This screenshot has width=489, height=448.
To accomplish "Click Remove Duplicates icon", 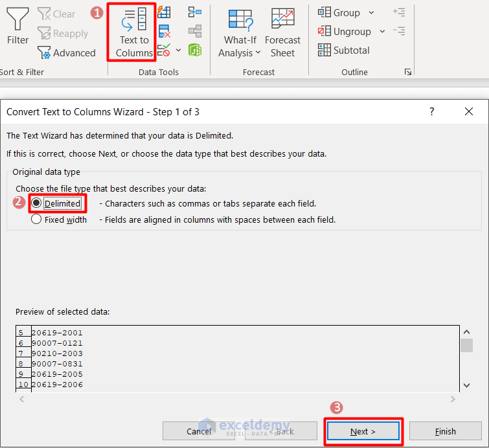I will click(164, 31).
